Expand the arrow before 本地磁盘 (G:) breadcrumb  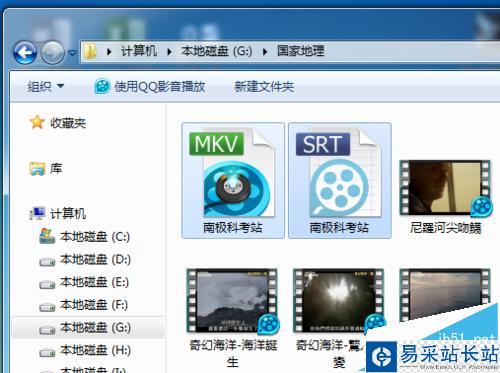click(x=169, y=52)
